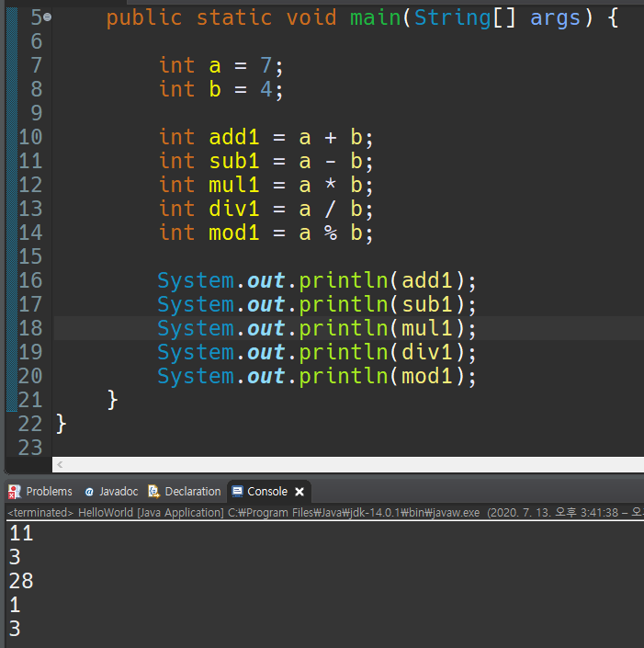
Task: Click 'String' type in method signature
Action: point(453,18)
